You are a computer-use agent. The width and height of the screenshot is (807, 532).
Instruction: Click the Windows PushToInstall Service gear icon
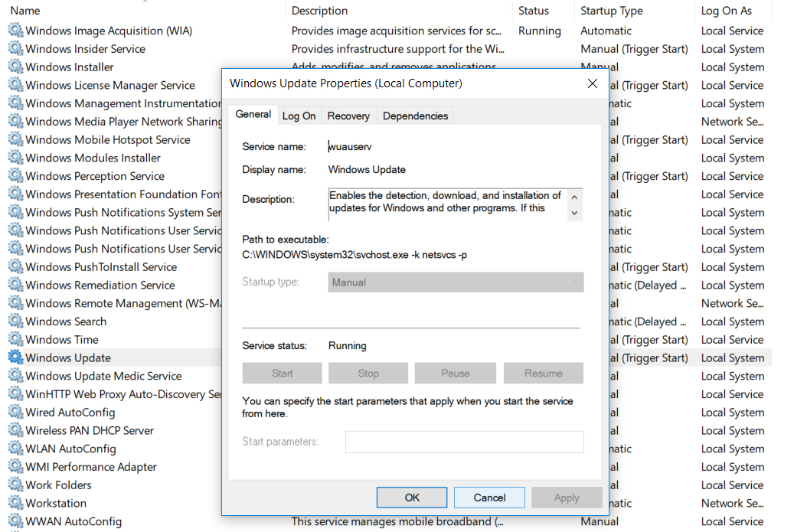16,266
